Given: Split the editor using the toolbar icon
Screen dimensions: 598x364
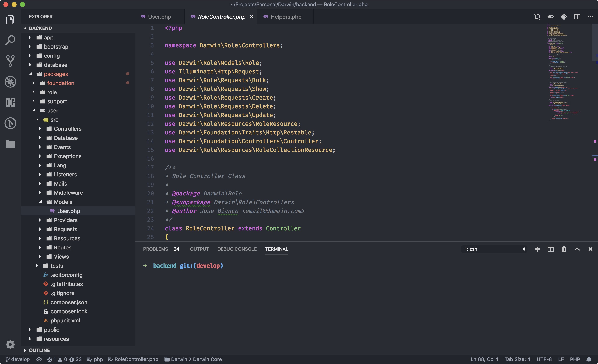Looking at the screenshot, I should click(x=577, y=16).
